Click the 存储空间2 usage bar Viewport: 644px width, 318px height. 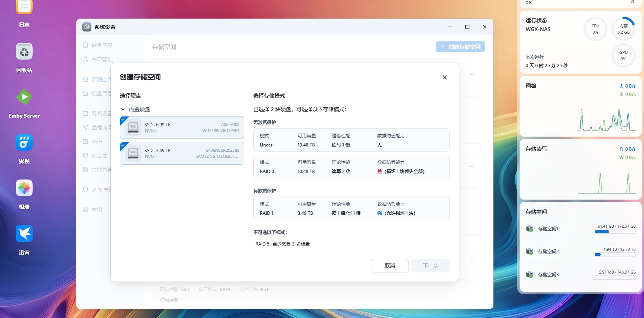(615, 255)
